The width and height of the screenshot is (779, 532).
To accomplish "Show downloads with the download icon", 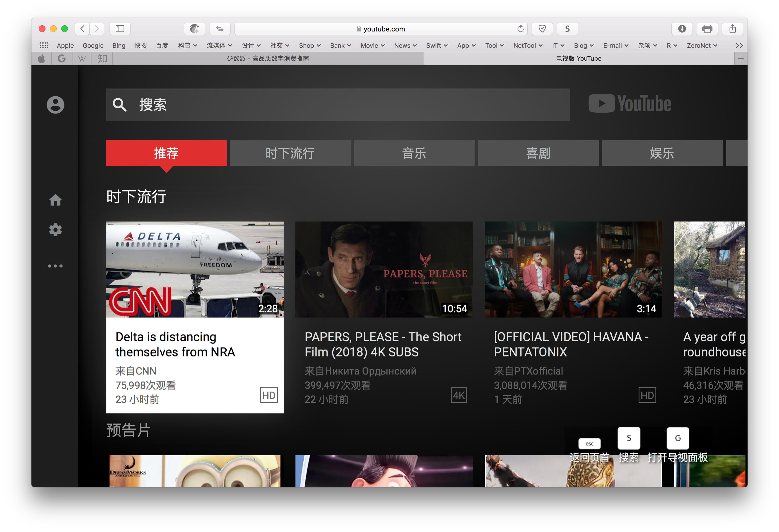I will 682,29.
